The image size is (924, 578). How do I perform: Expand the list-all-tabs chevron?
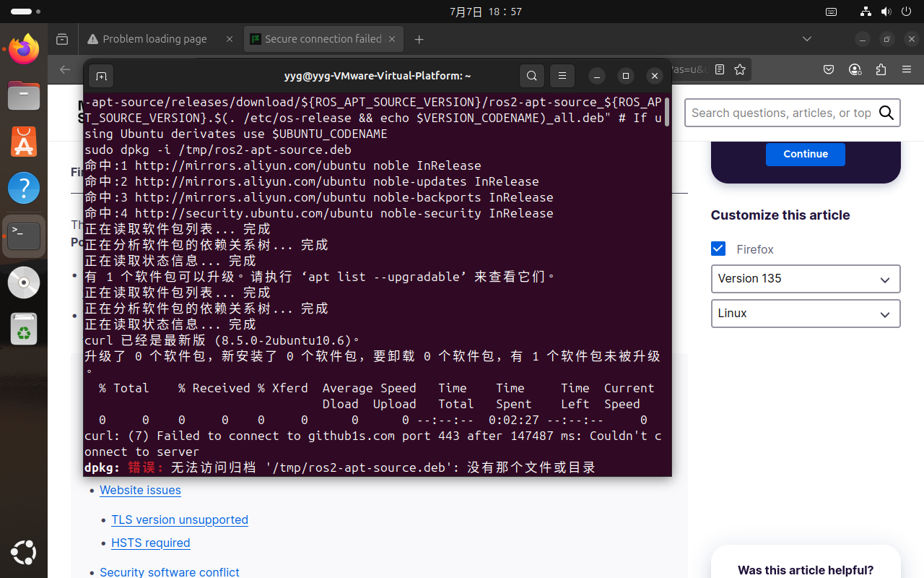[806, 39]
